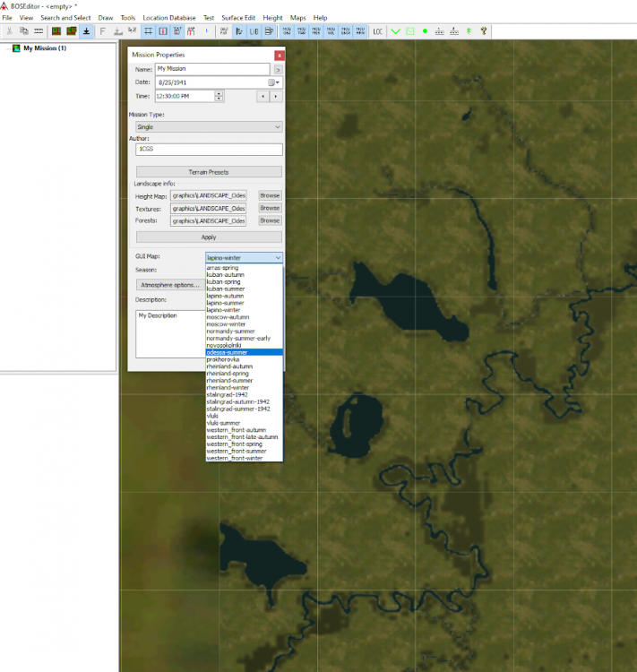Browse for the Height Map file
Screen dimensions: 637x672
[270, 194]
